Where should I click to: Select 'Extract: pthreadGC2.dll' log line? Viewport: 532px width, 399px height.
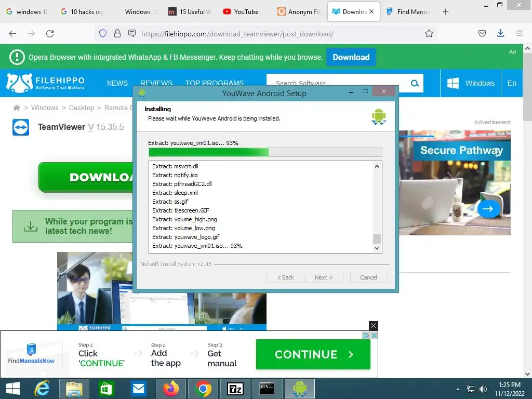click(182, 184)
